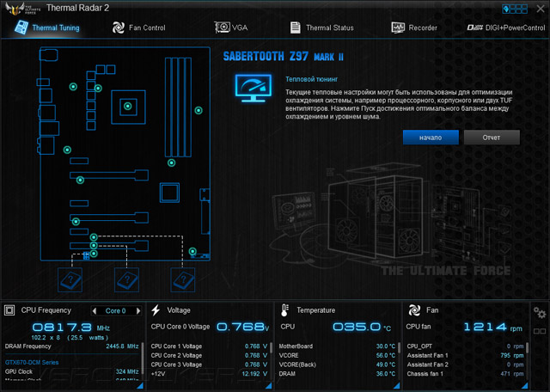Click the CPU temperature 035.0 reading

(x=362, y=328)
